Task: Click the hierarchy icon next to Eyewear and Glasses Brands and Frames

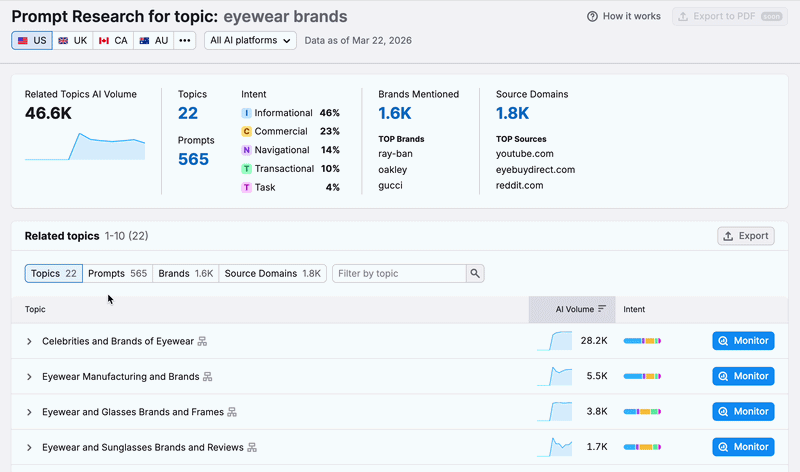Action: (232, 412)
